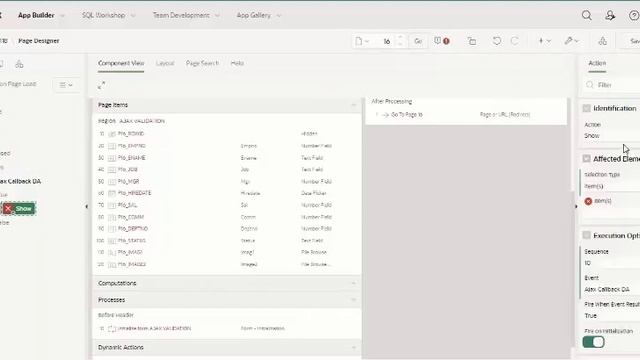Collapse the Identification section toggle

click(x=587, y=108)
